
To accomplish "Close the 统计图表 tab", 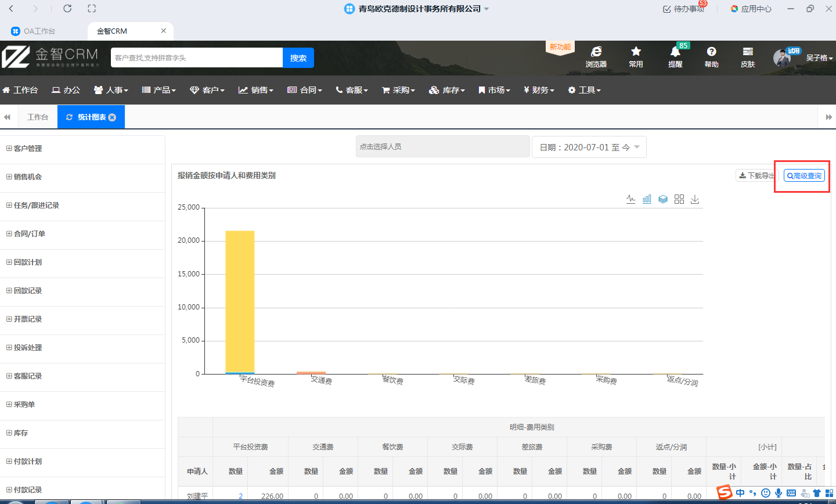I will pos(113,117).
